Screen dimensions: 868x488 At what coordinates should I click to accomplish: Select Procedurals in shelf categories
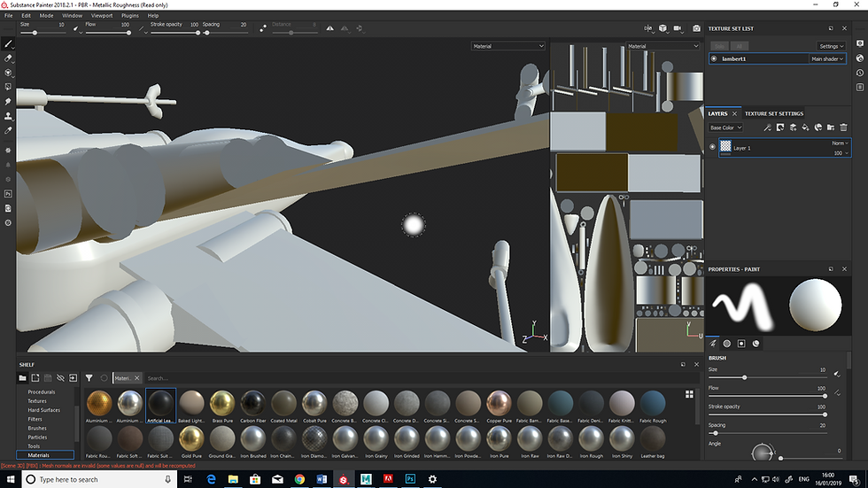(x=42, y=391)
